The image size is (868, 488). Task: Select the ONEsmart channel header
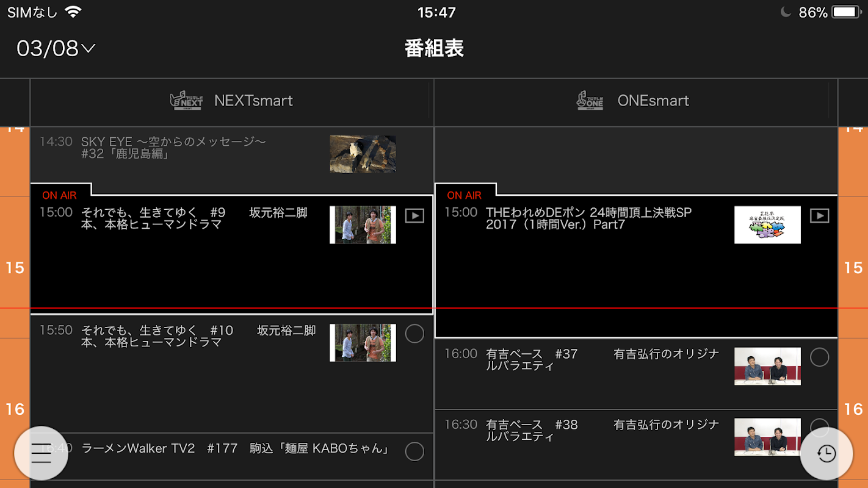point(636,101)
